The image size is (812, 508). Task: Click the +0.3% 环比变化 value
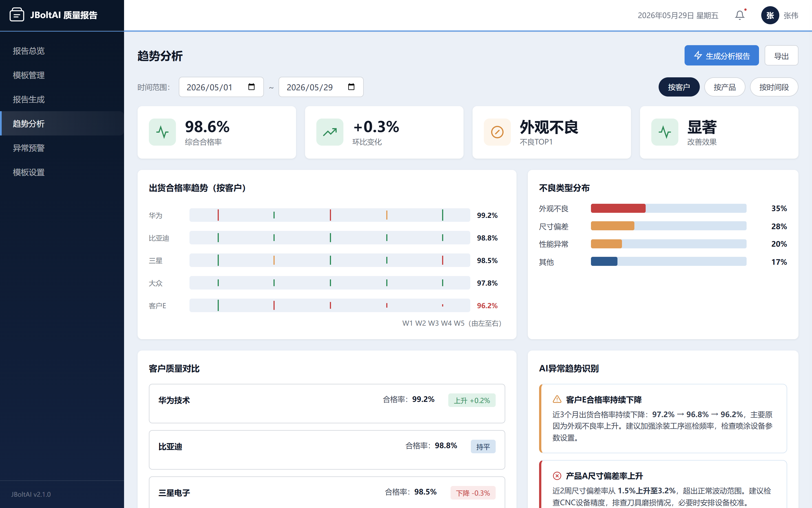[x=376, y=127]
